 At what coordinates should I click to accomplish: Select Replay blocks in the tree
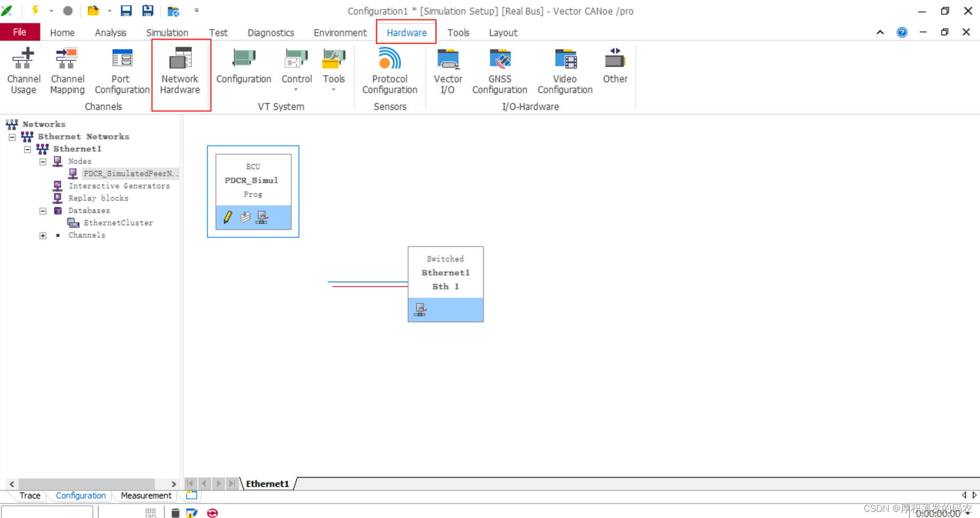(x=98, y=198)
